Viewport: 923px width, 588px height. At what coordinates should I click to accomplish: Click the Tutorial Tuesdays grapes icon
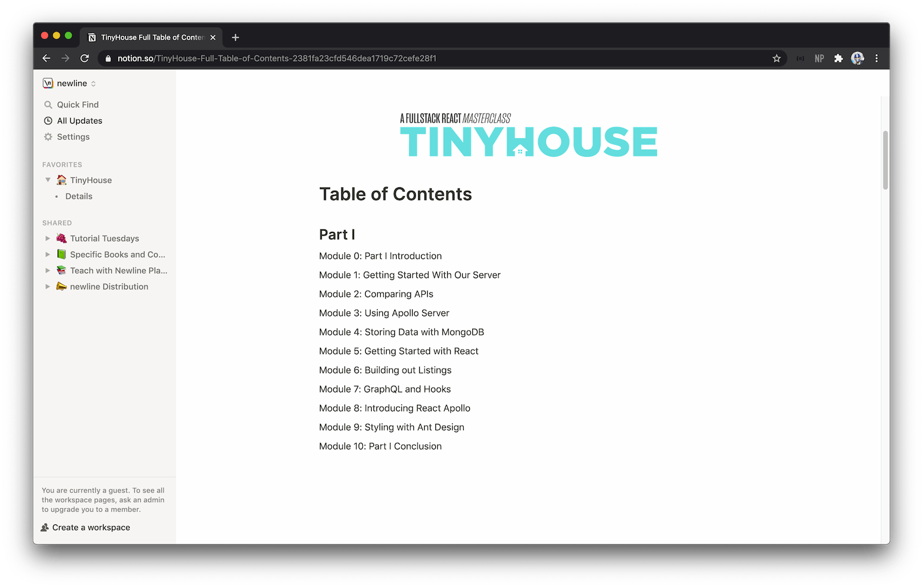(61, 238)
